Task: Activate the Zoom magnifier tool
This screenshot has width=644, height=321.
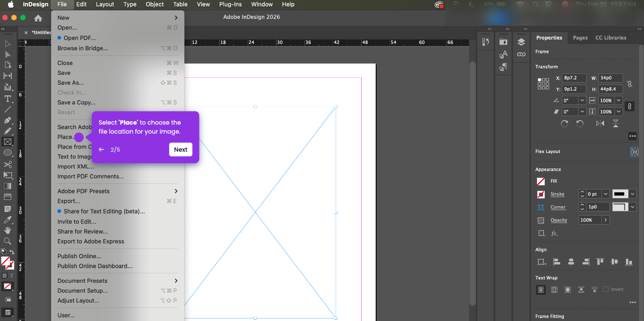Action: 7,241
